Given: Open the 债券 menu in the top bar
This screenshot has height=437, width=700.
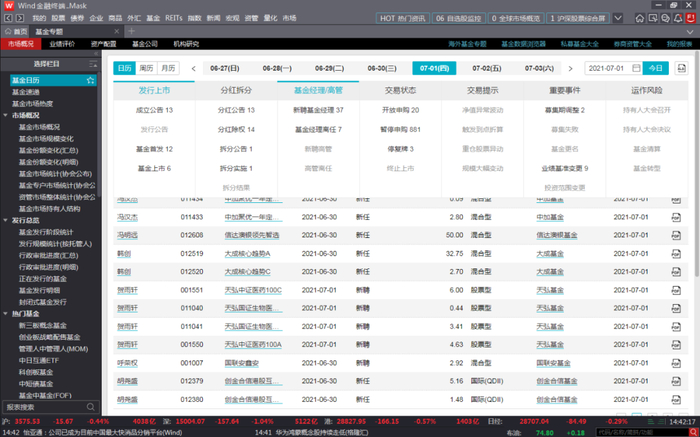Looking at the screenshot, I should 77,18.
